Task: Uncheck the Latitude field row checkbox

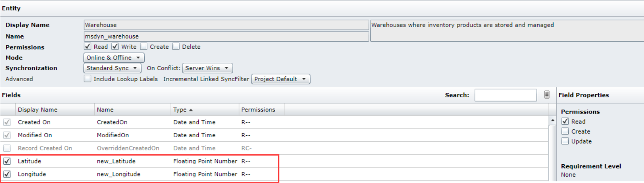Action: 7,161
